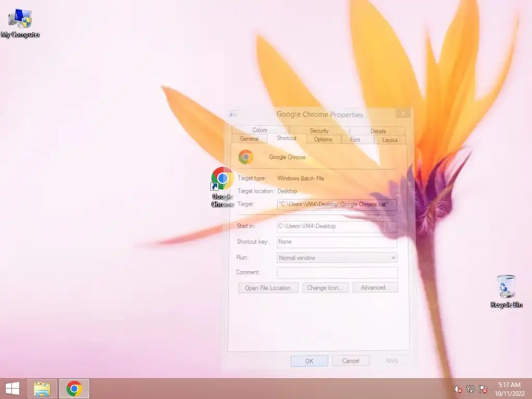Open the Windows Start button
Image resolution: width=532 pixels, height=399 pixels.
coord(12,389)
